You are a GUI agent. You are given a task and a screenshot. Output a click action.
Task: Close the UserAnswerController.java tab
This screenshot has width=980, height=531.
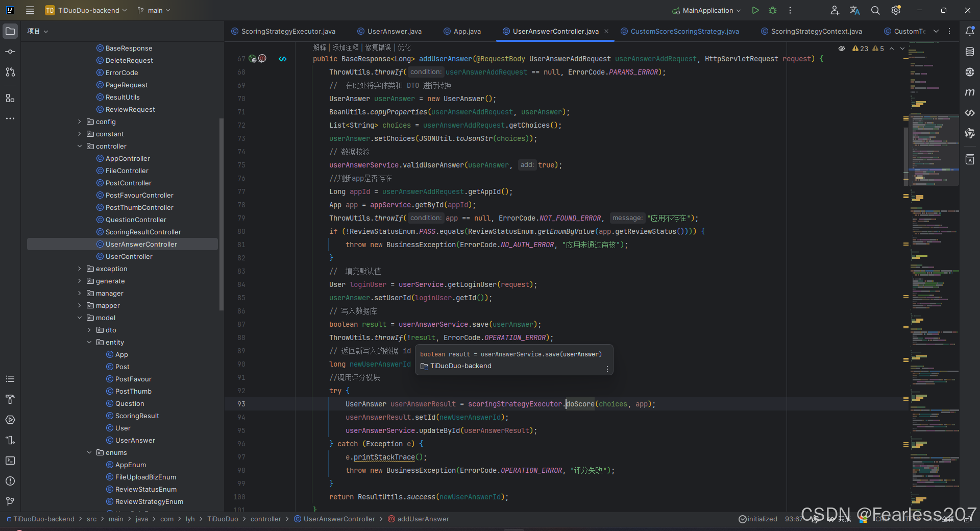click(x=606, y=31)
